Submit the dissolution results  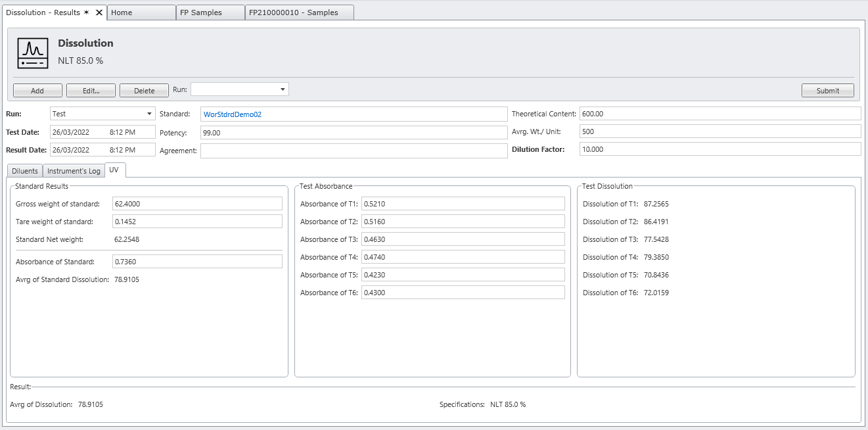click(828, 91)
